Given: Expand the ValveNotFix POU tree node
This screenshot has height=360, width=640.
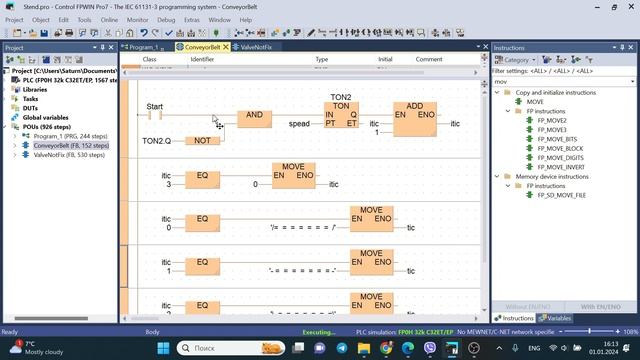Looking at the screenshot, I should [x=15, y=155].
